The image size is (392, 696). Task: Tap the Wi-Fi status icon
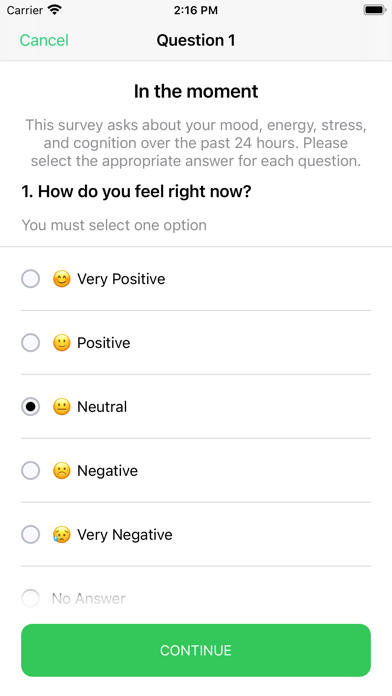tap(55, 10)
